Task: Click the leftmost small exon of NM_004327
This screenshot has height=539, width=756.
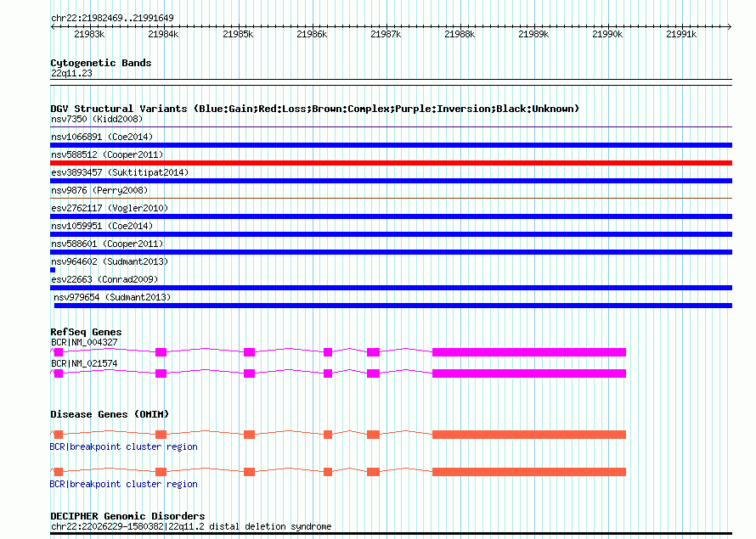Action: tap(59, 352)
